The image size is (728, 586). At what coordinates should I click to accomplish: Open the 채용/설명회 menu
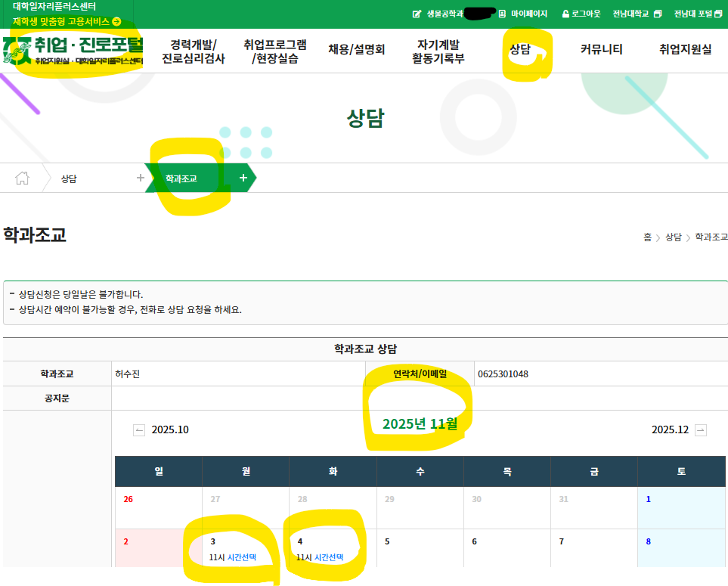356,50
